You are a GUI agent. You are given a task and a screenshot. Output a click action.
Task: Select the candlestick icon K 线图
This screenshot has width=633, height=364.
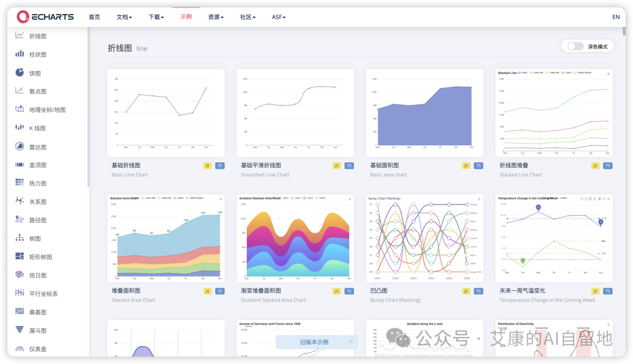19,128
